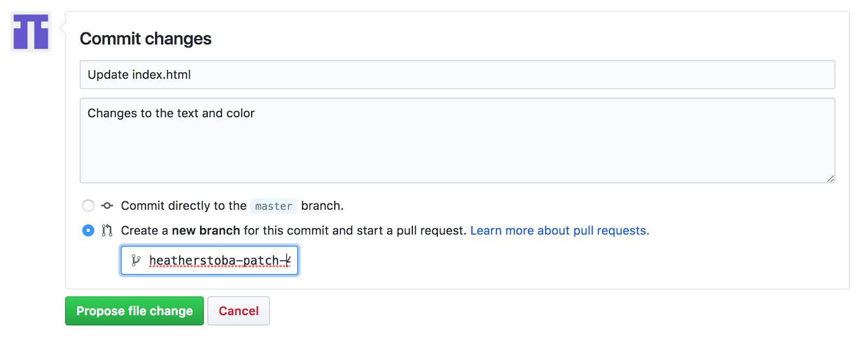
Task: Select the "Commit directly to the master branch" radio
Action: [88, 206]
